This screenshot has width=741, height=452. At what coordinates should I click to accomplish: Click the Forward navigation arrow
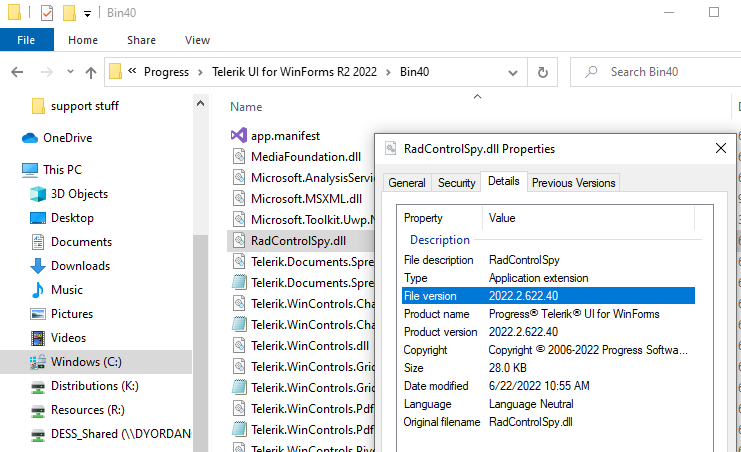[46, 72]
